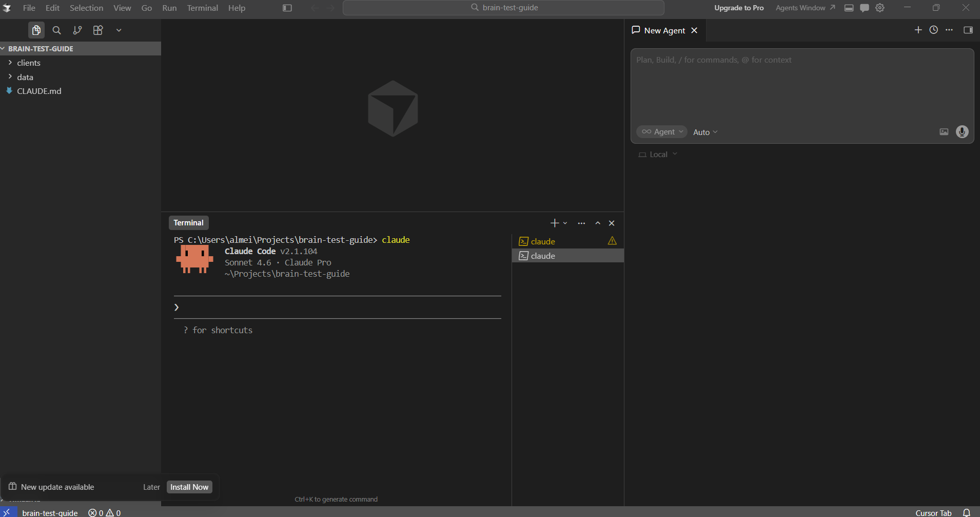Open Cursor settings gear icon

pos(880,8)
